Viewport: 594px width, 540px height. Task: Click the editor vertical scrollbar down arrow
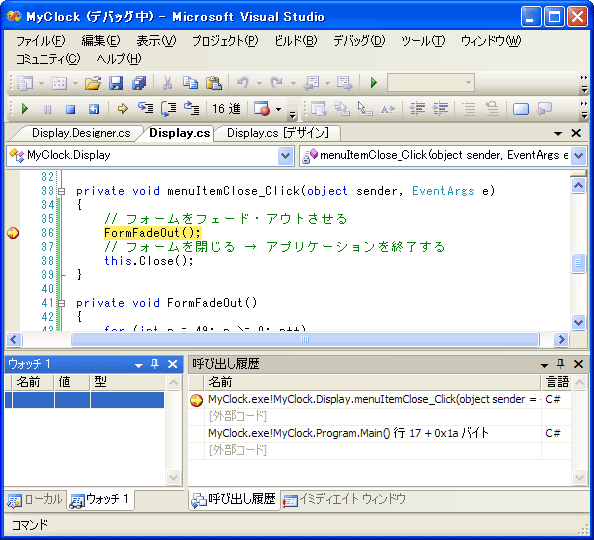click(x=578, y=322)
